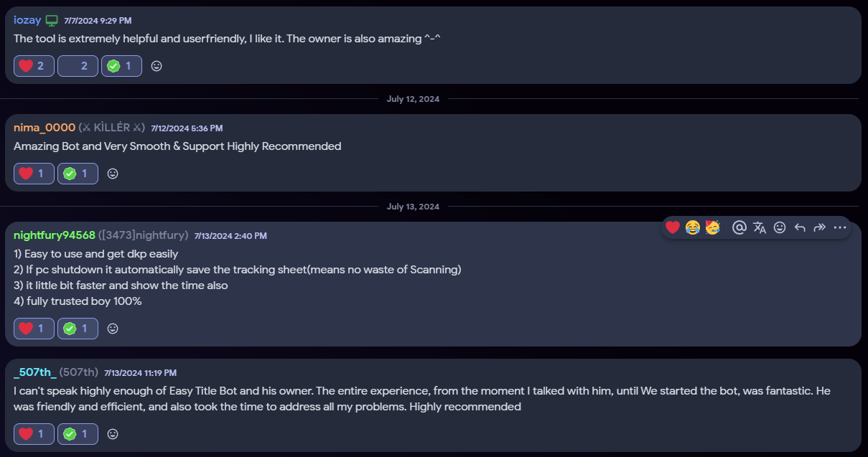
Task: Add a reaction to _507th_'s message
Action: click(113, 434)
